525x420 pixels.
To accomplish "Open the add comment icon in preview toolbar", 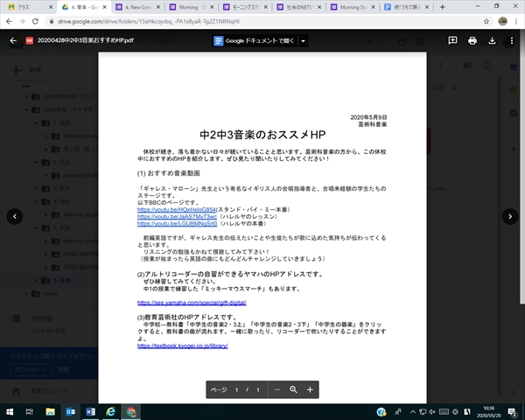I will 452,40.
